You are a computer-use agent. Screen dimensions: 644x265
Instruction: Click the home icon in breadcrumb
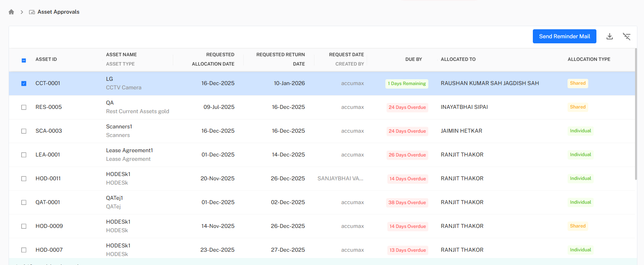[11, 12]
